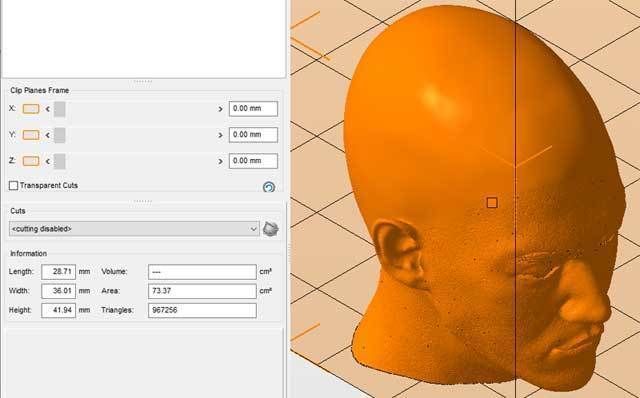Toggle the Y clip plane icon
This screenshot has width=640, height=398.
click(31, 135)
